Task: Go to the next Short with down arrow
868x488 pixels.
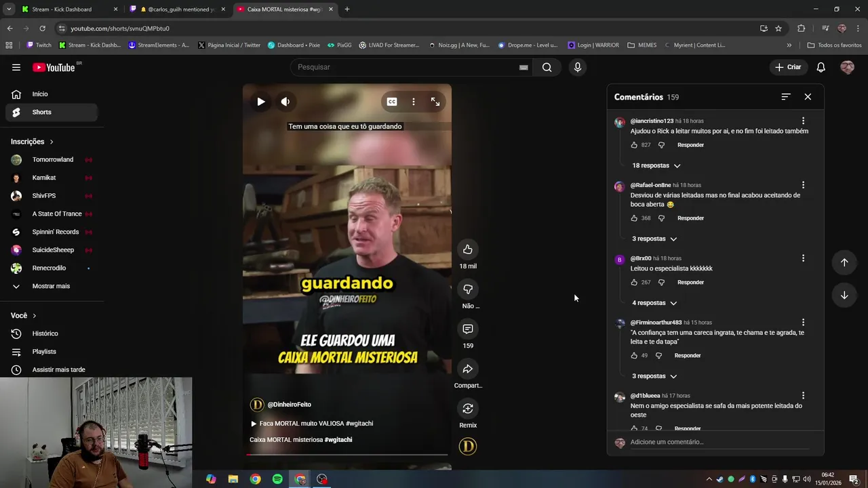Action: pos(844,295)
